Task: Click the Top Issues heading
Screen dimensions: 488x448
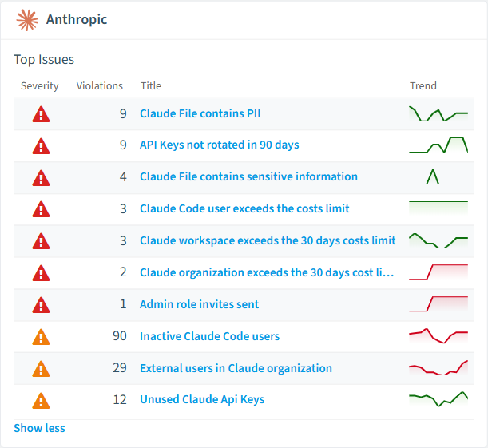Action: (44, 59)
